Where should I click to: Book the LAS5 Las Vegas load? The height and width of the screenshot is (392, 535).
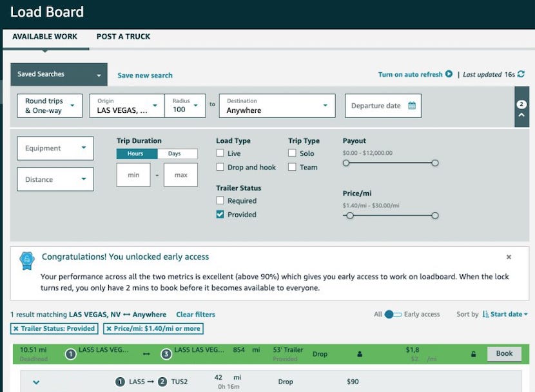504,353
